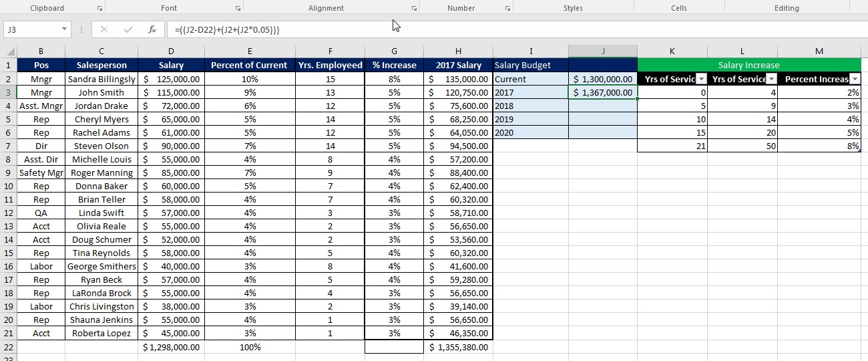Click the Asst. Dir position cell
This screenshot has width=868, height=361.
click(x=41, y=159)
